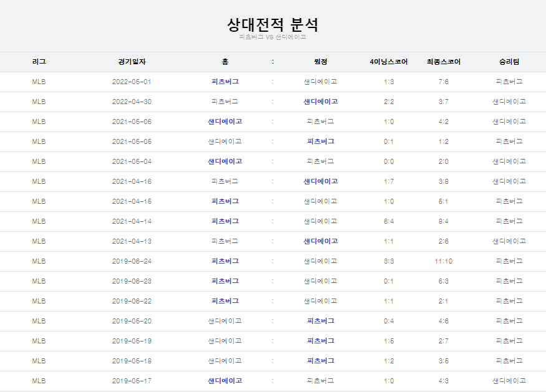Click home team 피츠버그 in the 2021-04-14 row
Image resolution: width=546 pixels, height=392 pixels.
[225, 221]
